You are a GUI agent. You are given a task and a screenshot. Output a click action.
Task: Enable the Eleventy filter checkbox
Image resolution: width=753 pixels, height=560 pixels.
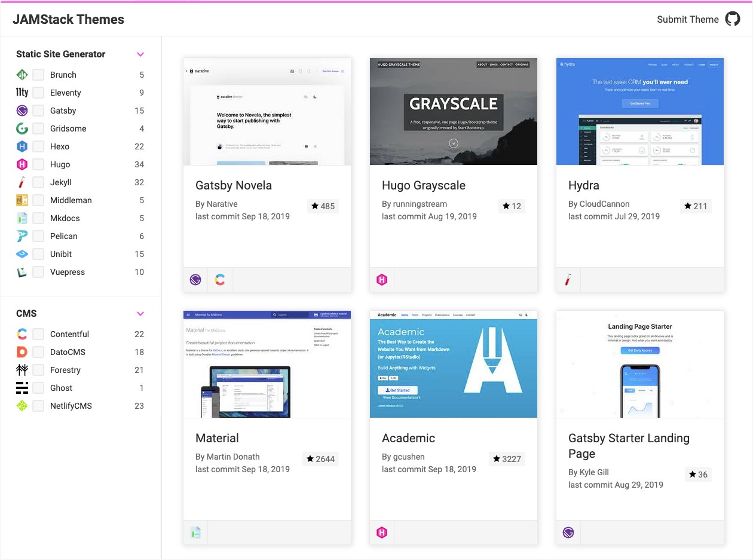(38, 93)
